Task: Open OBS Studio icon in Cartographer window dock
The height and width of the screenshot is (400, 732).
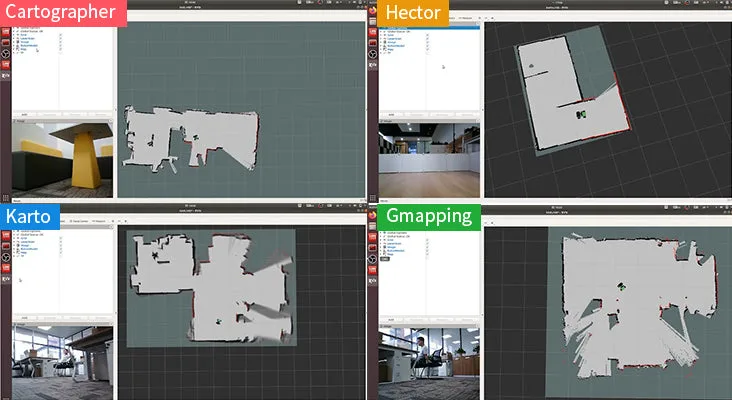Action: click(5, 54)
